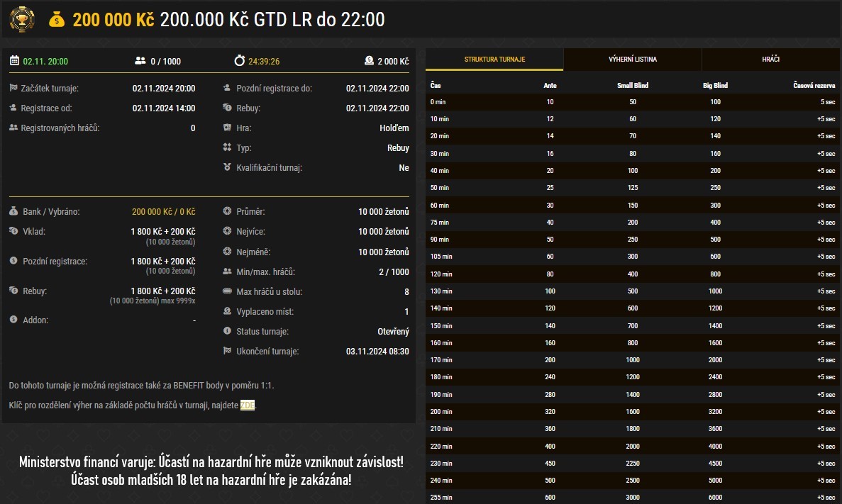This screenshot has width=842, height=504.
Task: Switch to the HRÁČI tab
Action: pyautogui.click(x=770, y=59)
